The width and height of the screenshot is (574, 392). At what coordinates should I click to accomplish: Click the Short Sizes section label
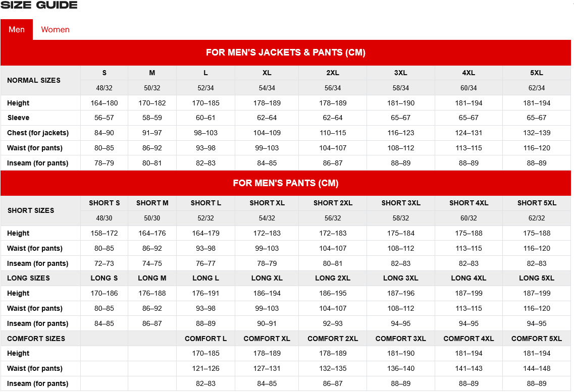pos(31,210)
